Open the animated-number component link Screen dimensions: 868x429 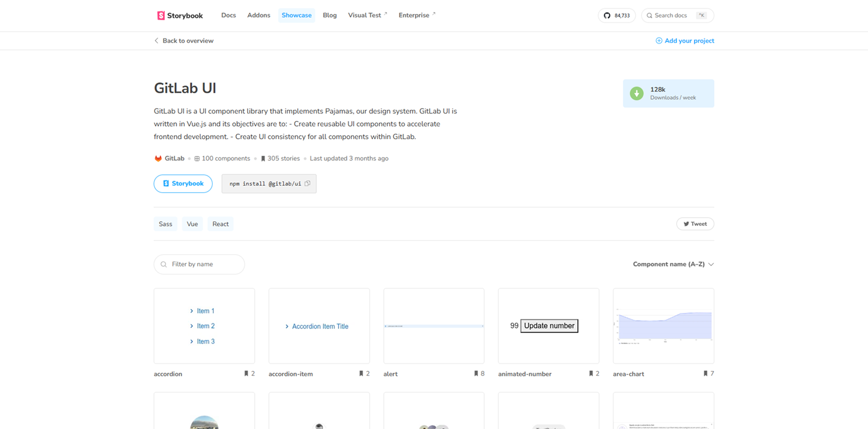coord(525,374)
